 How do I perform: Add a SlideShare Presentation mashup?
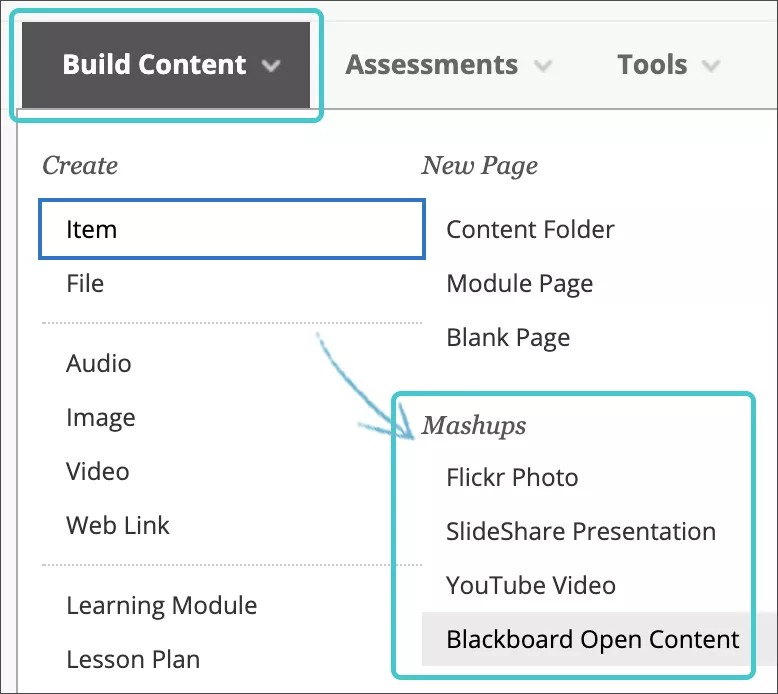click(581, 532)
